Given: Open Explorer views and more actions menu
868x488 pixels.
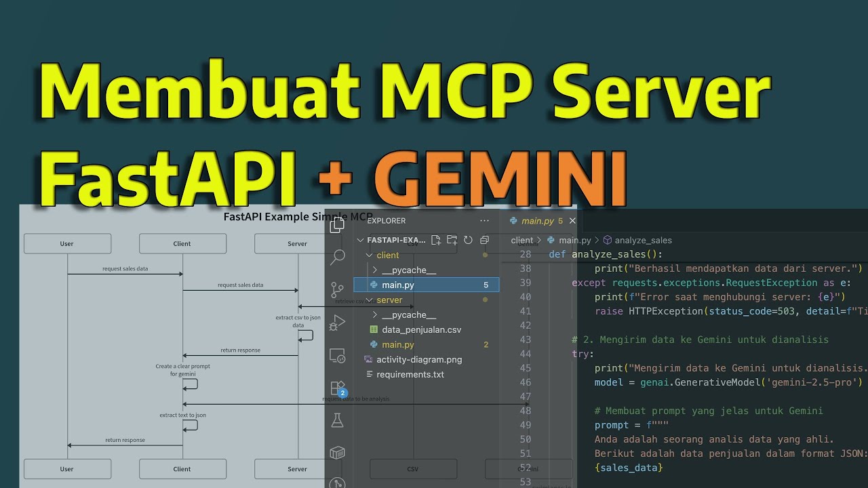Looking at the screenshot, I should coord(484,221).
